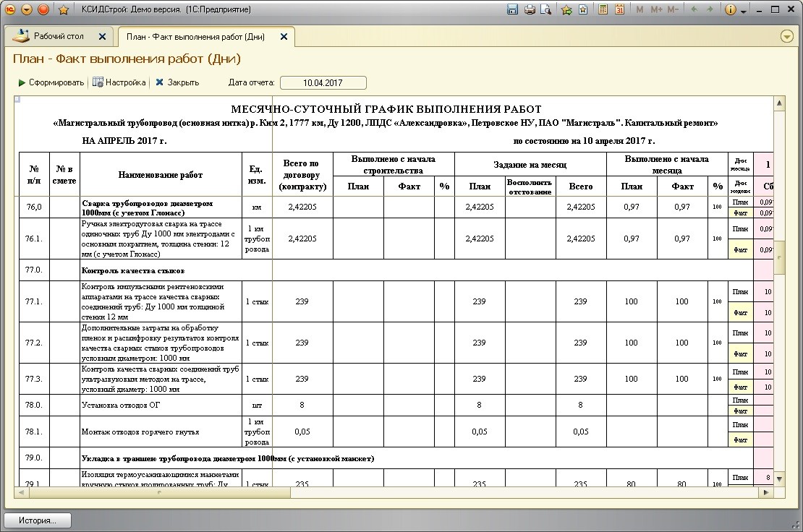Select the report title МЕСЯЧНО-СУТОЧНЫЙ ГРАФИК ВЫПОЛНЕНИЯ РАБОТ
Screen dimensions: 803x532
pyautogui.click(x=386, y=109)
